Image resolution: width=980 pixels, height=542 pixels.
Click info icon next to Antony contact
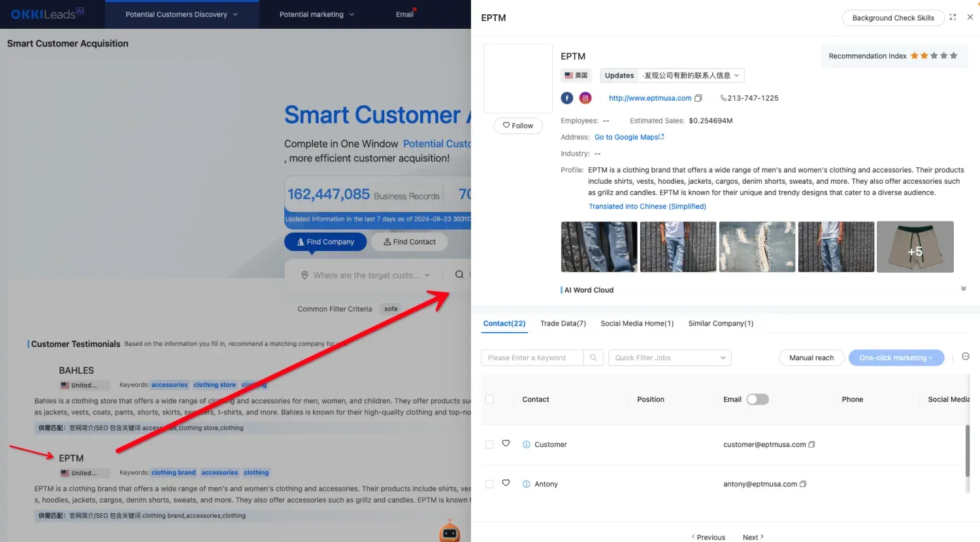(526, 484)
